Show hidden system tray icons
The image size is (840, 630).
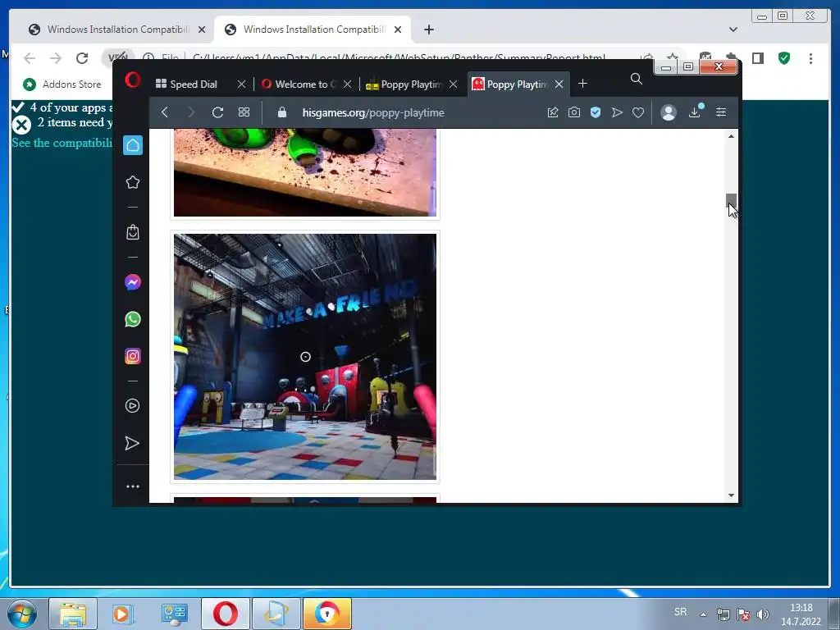click(703, 614)
